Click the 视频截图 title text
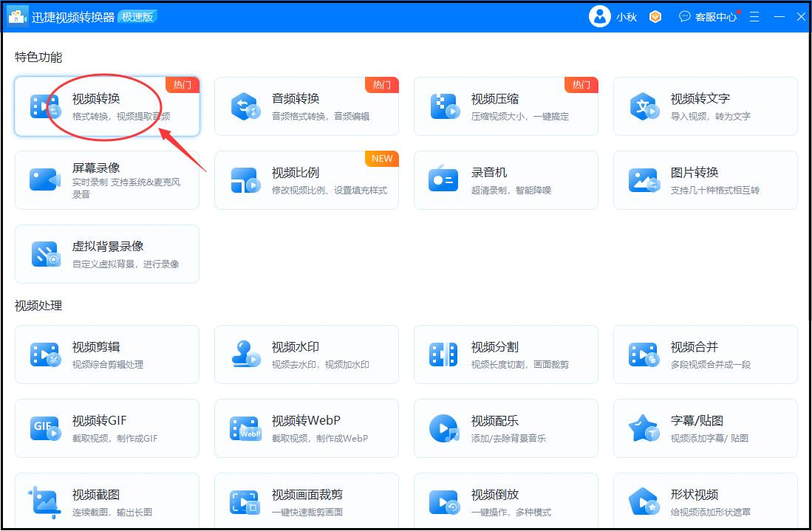 pyautogui.click(x=96, y=495)
